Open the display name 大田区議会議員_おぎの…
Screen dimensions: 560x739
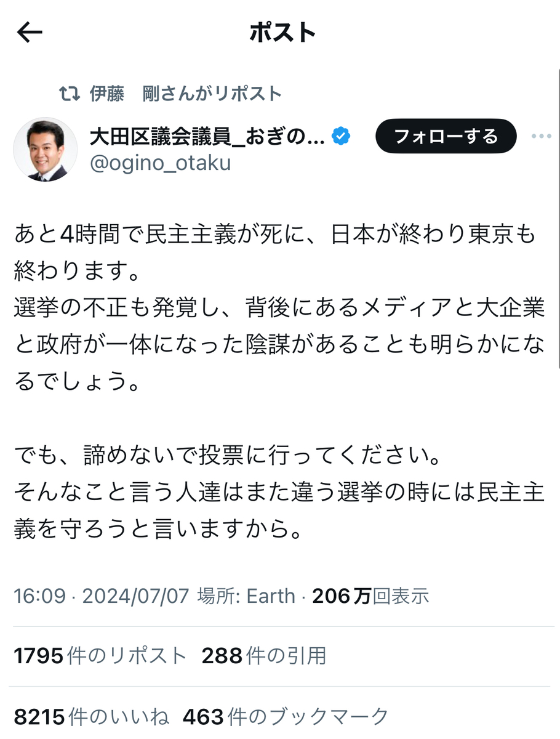point(207,136)
